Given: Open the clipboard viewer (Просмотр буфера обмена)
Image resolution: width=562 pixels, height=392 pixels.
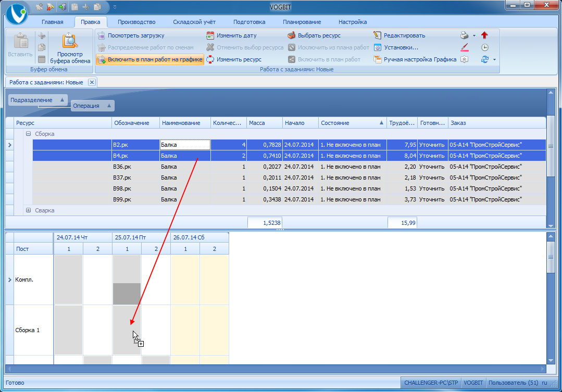Looking at the screenshot, I should pyautogui.click(x=70, y=48).
